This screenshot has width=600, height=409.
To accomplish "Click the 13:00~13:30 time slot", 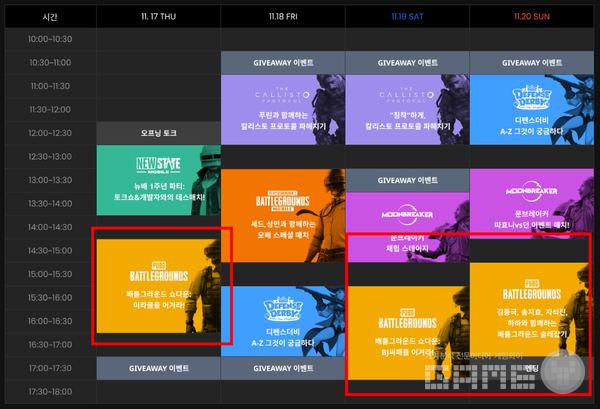I will tap(50, 180).
